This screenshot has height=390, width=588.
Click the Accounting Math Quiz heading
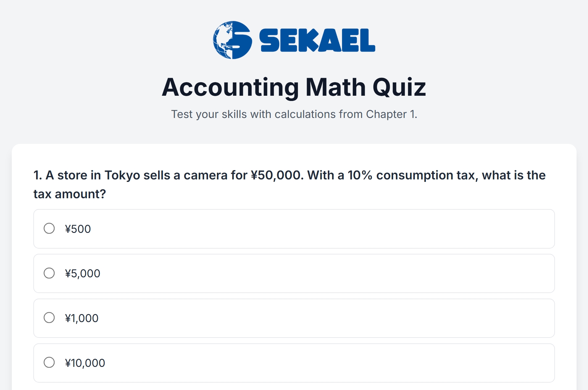[x=294, y=87]
